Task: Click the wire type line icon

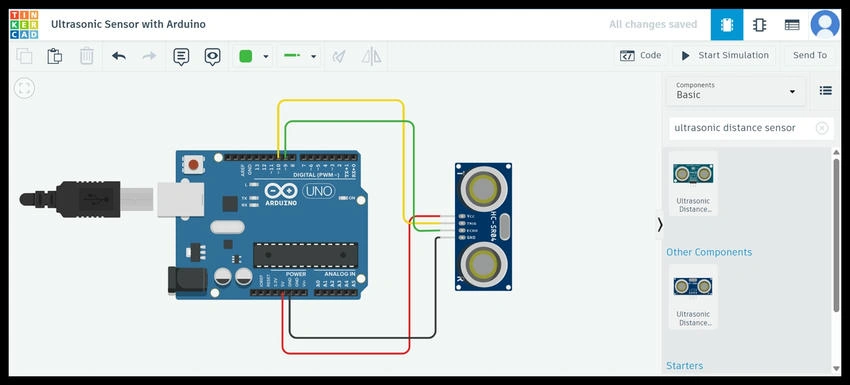Action: click(292, 55)
